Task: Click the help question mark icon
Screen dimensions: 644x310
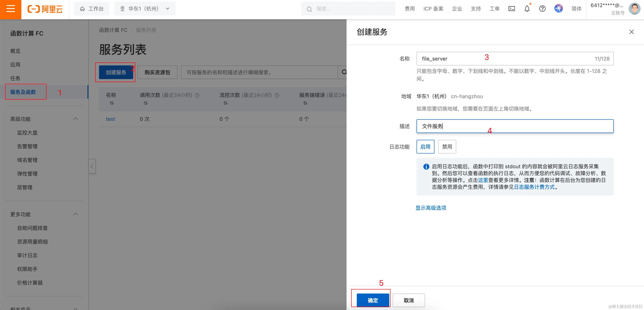Action: (x=542, y=9)
